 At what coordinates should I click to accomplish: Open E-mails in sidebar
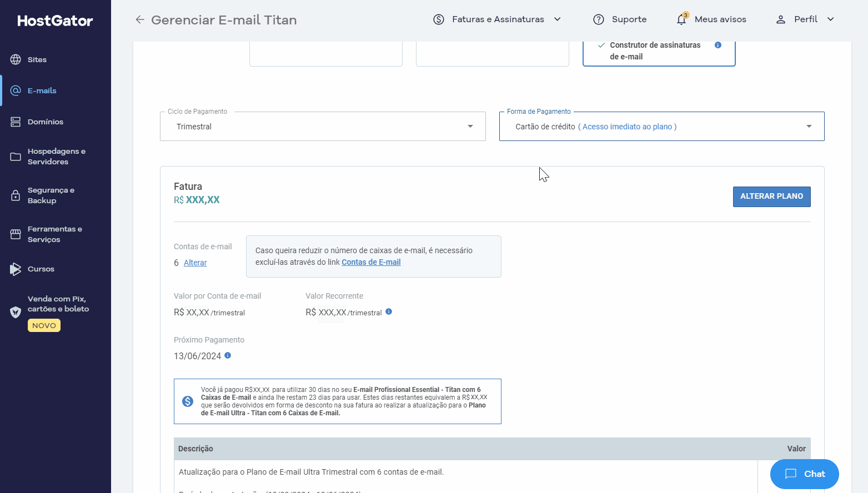(56, 90)
